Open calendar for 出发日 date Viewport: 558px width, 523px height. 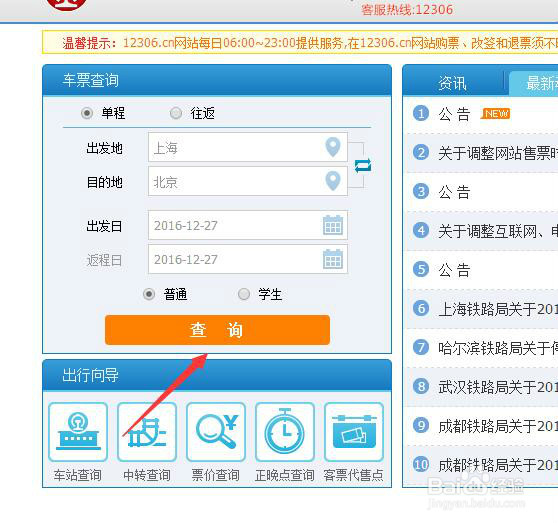point(333,225)
